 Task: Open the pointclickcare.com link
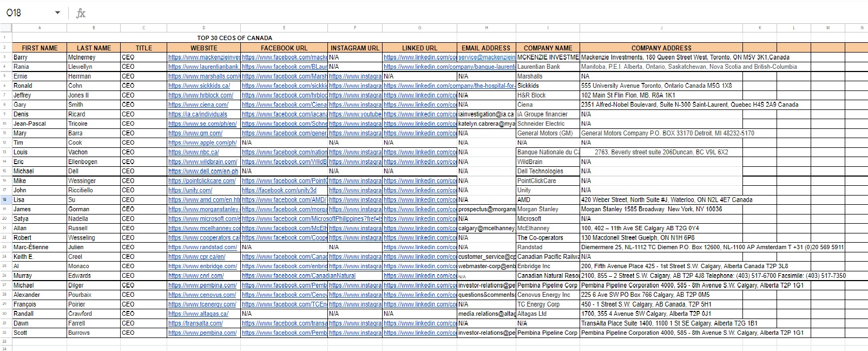coord(202,180)
